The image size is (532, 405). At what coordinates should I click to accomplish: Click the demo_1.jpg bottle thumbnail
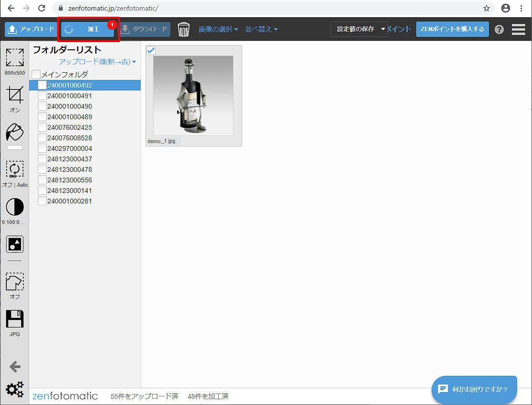[193, 96]
